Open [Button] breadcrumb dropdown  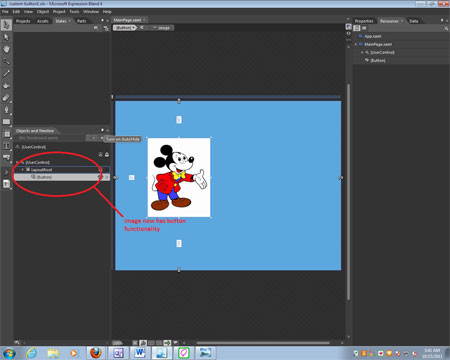pos(134,28)
